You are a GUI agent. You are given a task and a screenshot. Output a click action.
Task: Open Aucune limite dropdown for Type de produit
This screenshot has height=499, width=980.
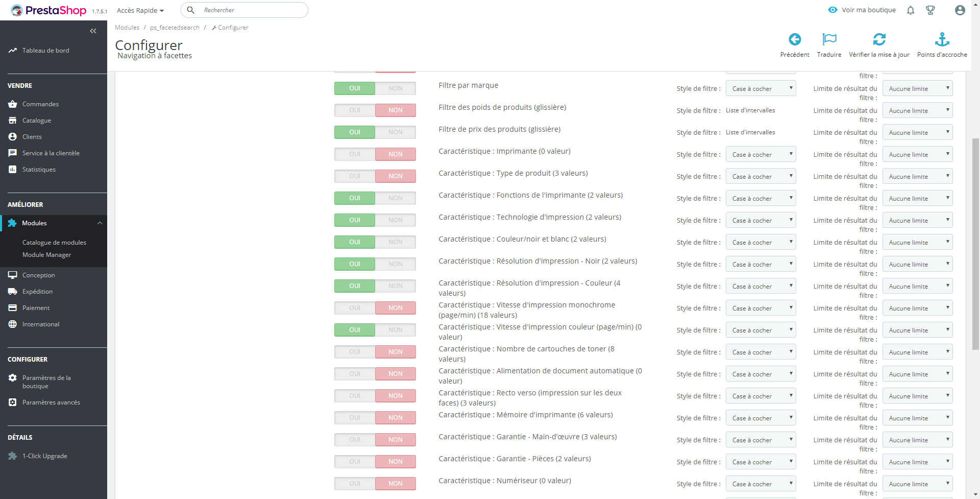917,176
